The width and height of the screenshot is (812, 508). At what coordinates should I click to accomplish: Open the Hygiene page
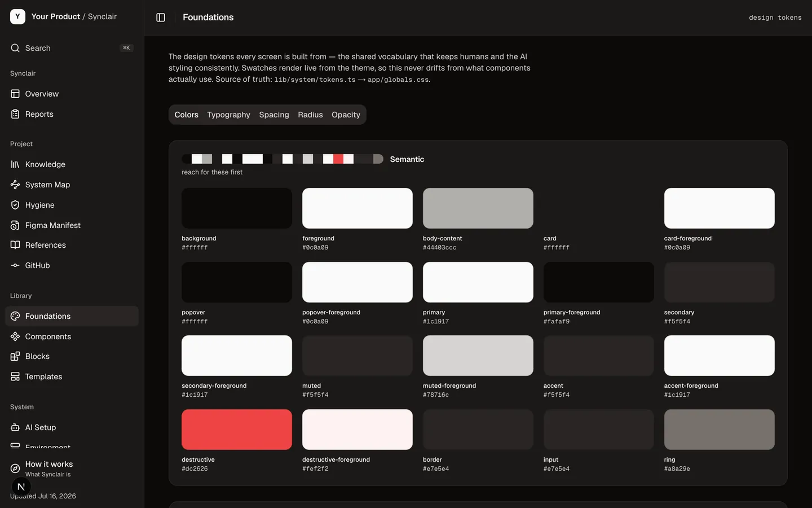72,205
